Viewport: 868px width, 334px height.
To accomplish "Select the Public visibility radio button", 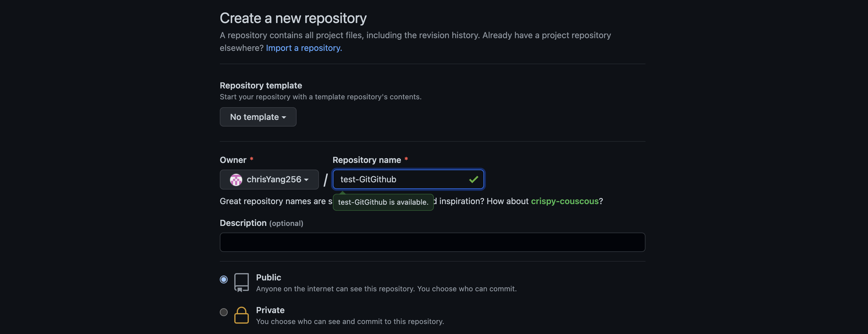I will [224, 279].
